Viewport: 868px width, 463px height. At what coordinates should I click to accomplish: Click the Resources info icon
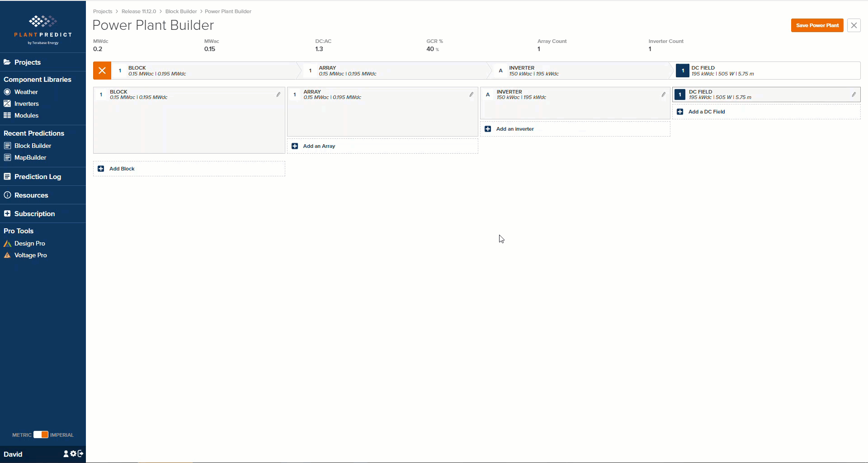[x=7, y=195]
